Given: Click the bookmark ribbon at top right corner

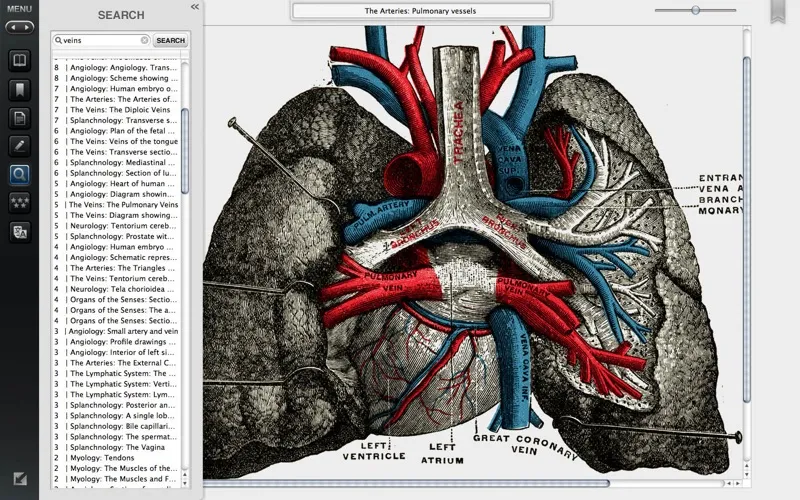Looking at the screenshot, I should [x=778, y=11].
